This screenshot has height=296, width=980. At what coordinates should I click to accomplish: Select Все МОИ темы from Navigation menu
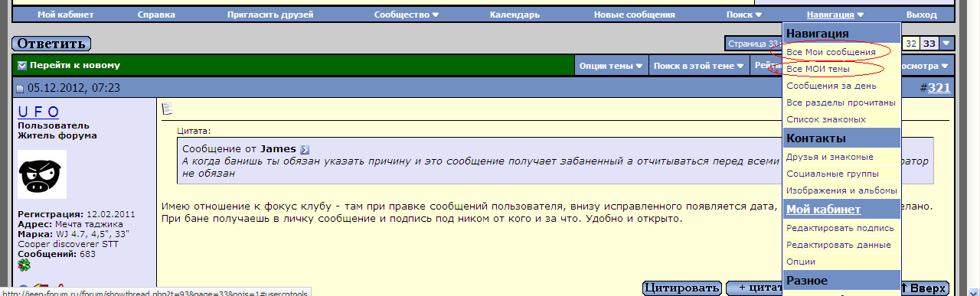[x=818, y=69]
